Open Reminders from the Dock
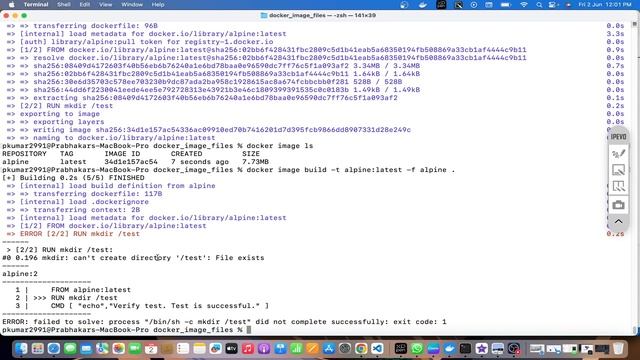Viewport: 640px width, 360px height. [183, 349]
